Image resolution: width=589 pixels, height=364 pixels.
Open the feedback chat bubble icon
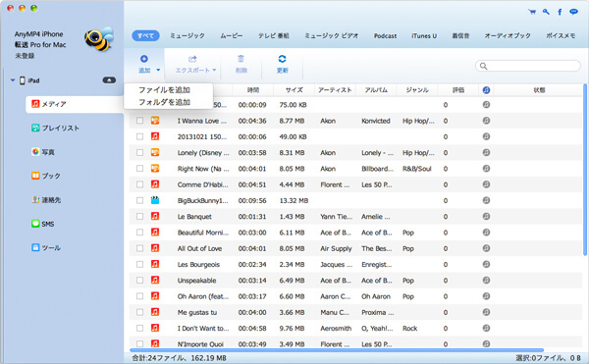tap(573, 12)
